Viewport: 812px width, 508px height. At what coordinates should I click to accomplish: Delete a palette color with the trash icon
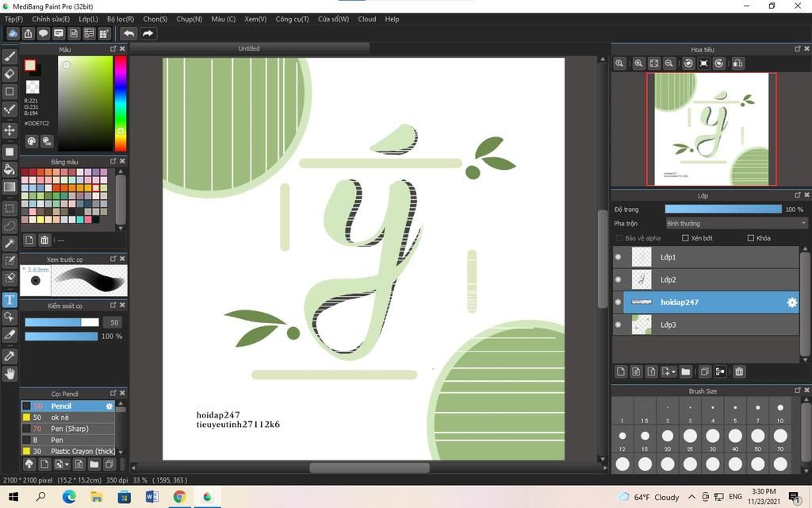point(44,240)
